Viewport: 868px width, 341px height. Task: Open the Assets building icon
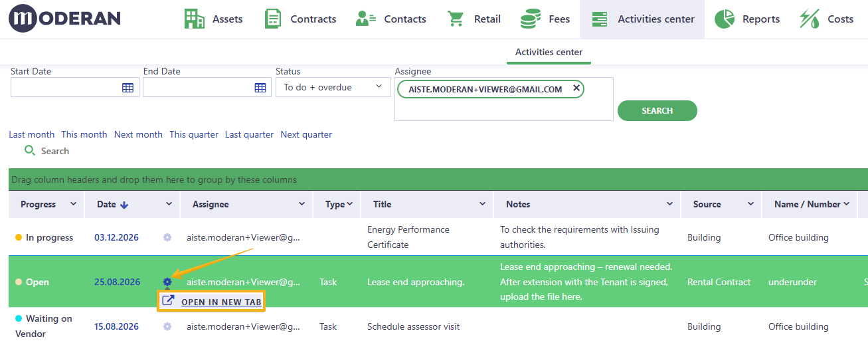point(194,19)
